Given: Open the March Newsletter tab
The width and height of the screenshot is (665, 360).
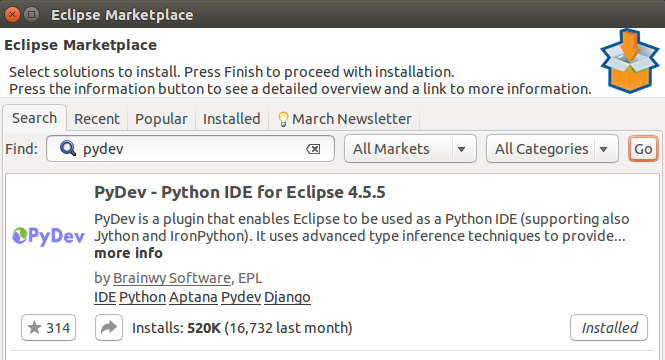Looking at the screenshot, I should [344, 119].
